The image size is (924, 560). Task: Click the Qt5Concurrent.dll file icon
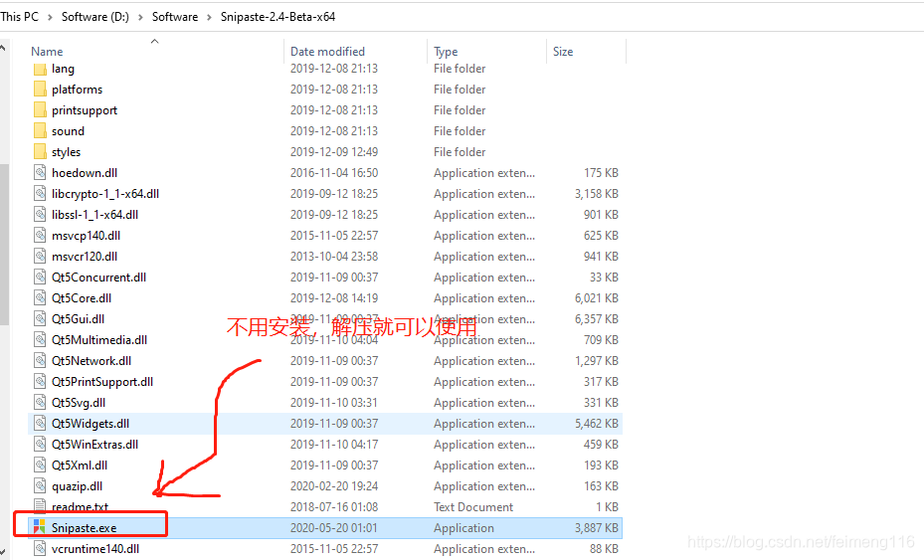40,278
